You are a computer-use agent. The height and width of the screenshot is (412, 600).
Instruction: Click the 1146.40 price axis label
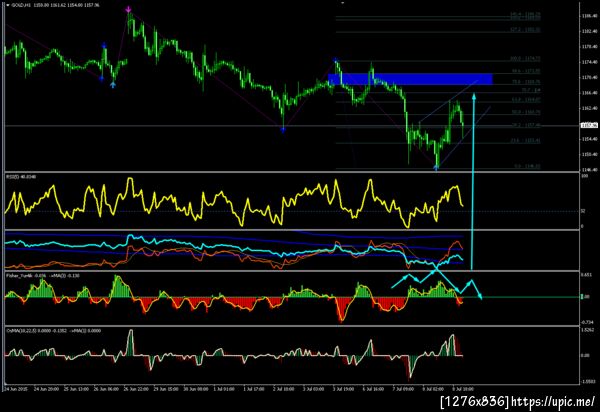pyautogui.click(x=590, y=170)
